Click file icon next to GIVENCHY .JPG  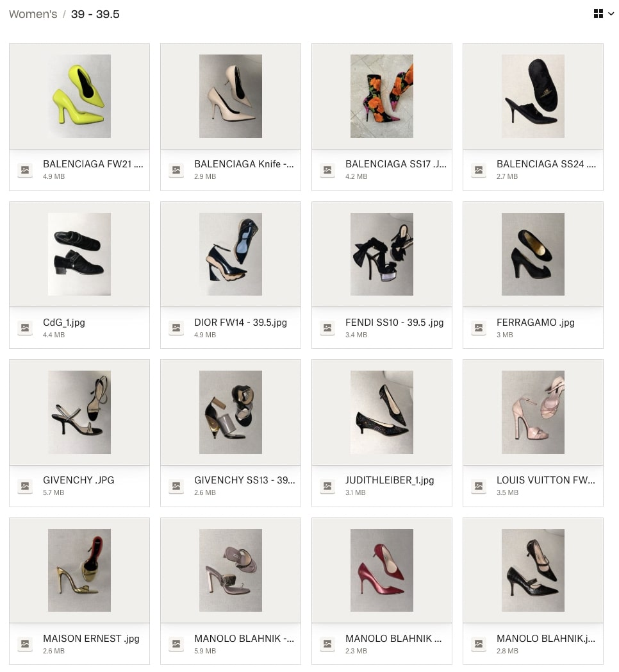coord(25,486)
